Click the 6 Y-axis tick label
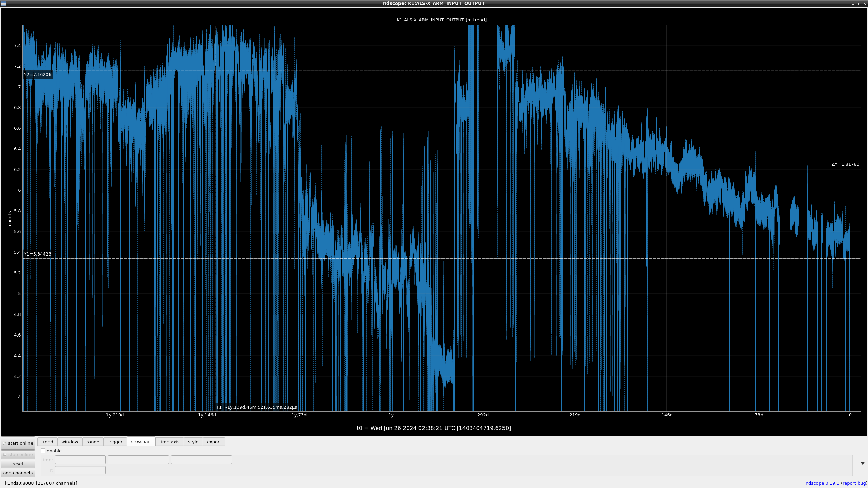Image resolution: width=868 pixels, height=488 pixels. (x=19, y=190)
